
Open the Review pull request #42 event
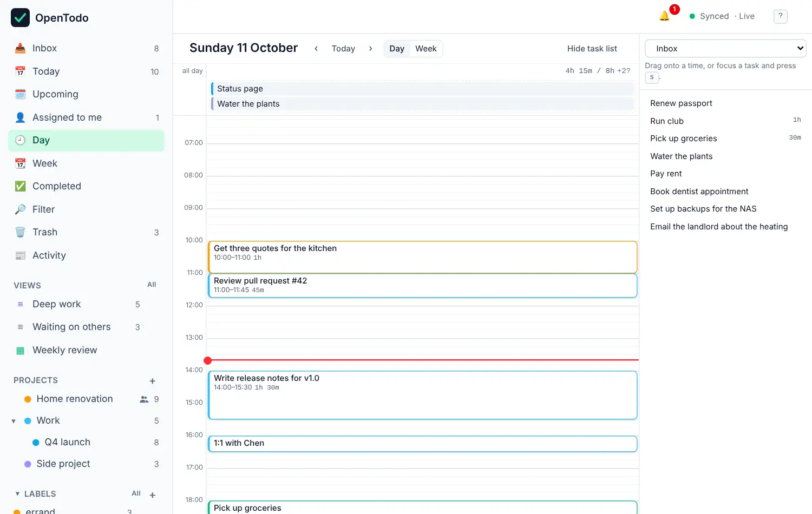pos(422,286)
